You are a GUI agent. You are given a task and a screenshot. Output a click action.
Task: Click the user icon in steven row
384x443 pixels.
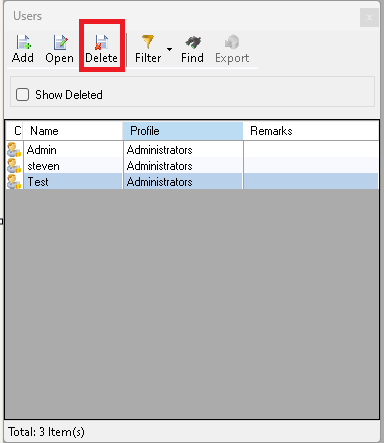(x=14, y=166)
